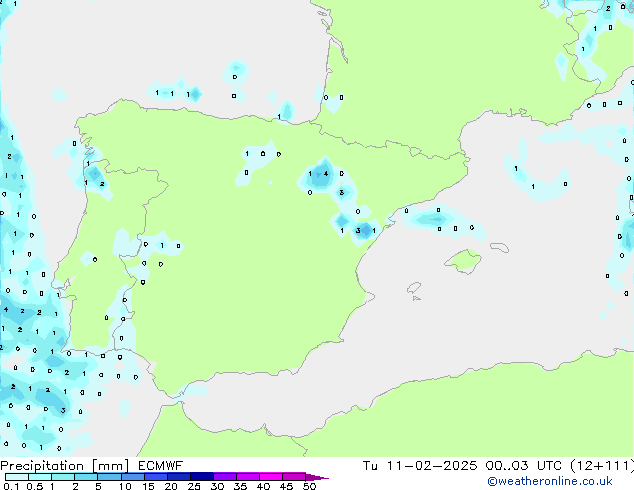Click the arrow swatch beyond 50 mm

point(317,477)
